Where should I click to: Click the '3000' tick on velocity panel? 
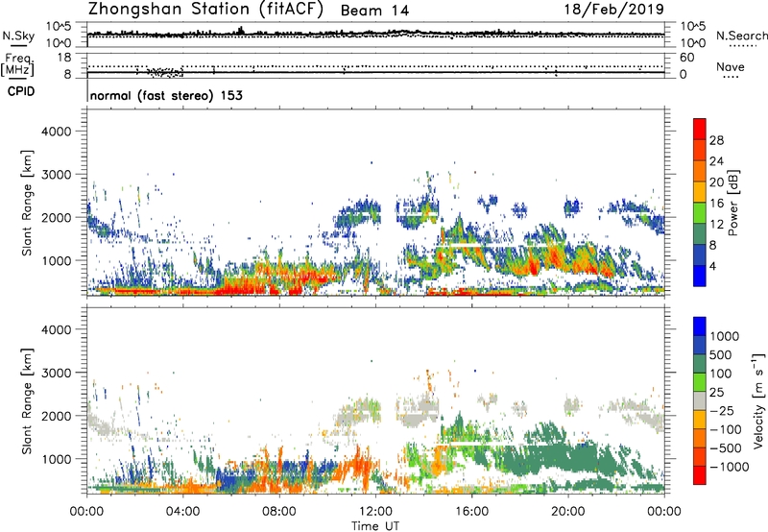[57, 373]
